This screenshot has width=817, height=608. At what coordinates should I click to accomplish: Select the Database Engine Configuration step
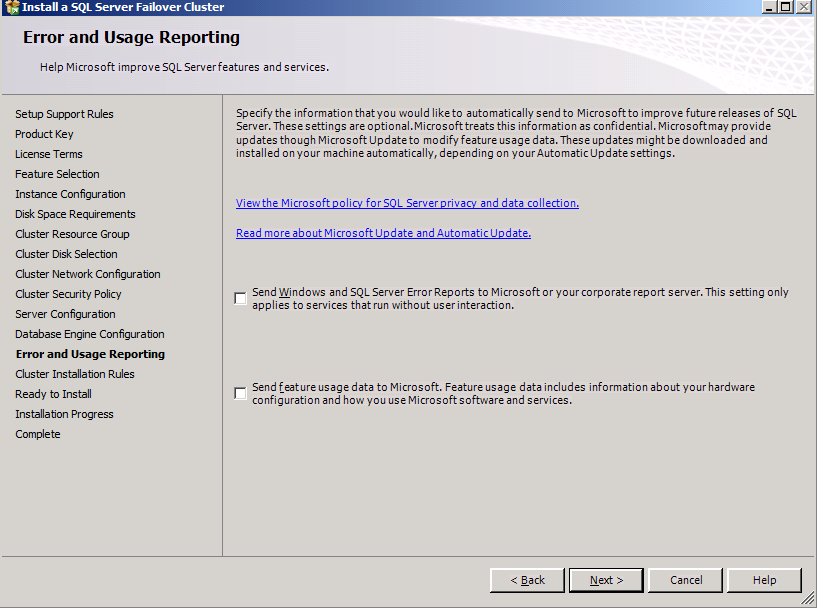click(90, 334)
